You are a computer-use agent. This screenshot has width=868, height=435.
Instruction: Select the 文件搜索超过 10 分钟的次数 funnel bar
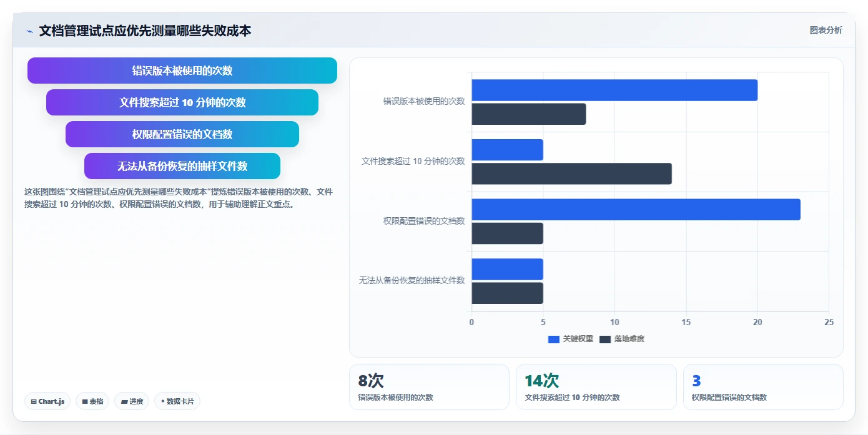pos(182,102)
